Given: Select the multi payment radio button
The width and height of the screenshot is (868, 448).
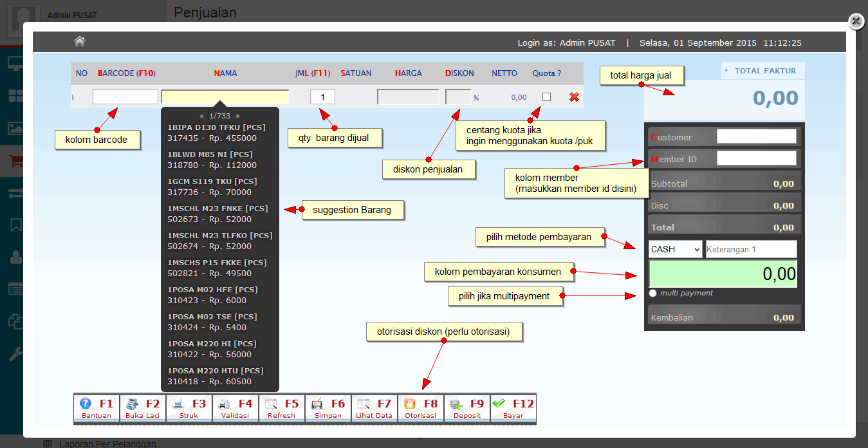Looking at the screenshot, I should coord(653,294).
